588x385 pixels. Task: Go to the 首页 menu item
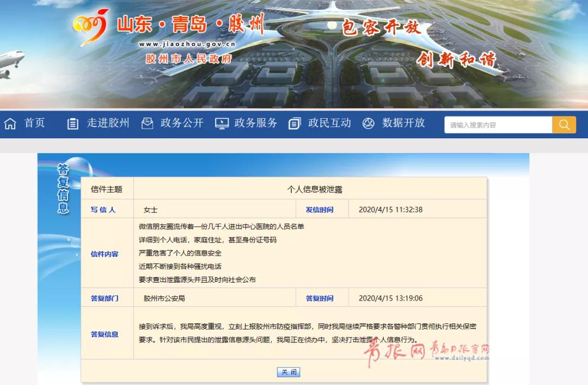pos(34,123)
